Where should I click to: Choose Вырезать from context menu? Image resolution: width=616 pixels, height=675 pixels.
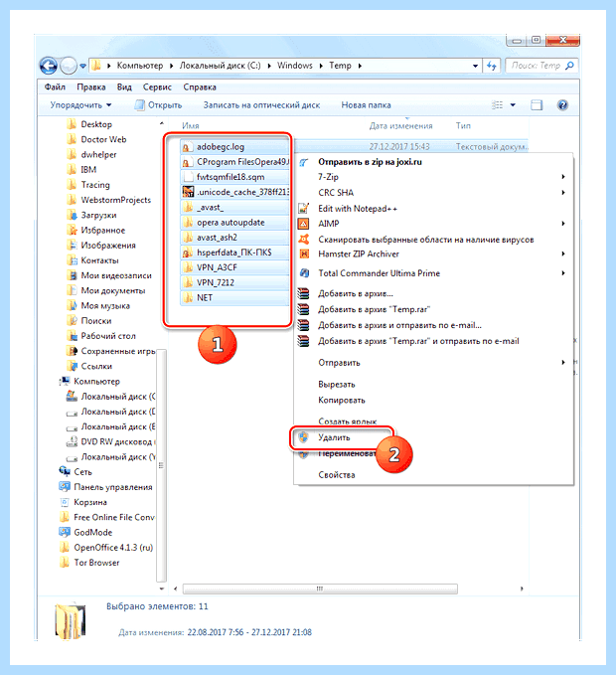(x=337, y=385)
